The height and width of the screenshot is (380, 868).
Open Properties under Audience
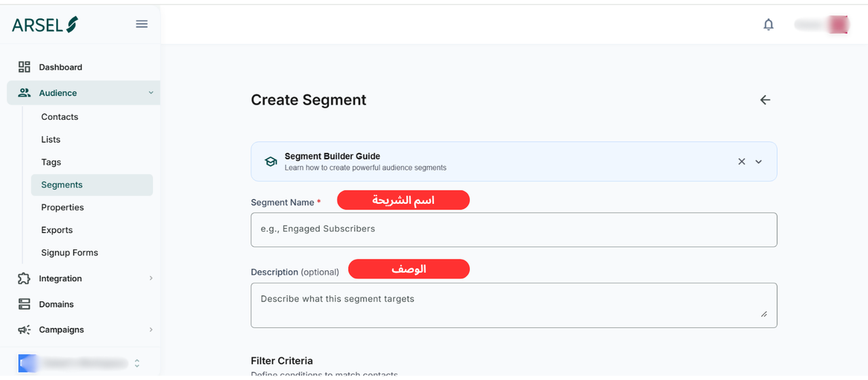62,207
